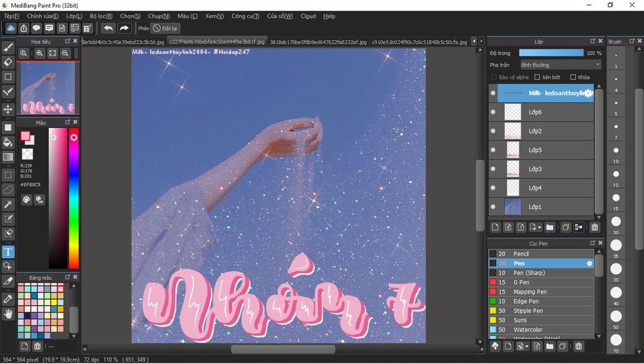Screen dimensions: 644x364
Task: Select the Brush tool in left toolbar
Action: click(8, 48)
